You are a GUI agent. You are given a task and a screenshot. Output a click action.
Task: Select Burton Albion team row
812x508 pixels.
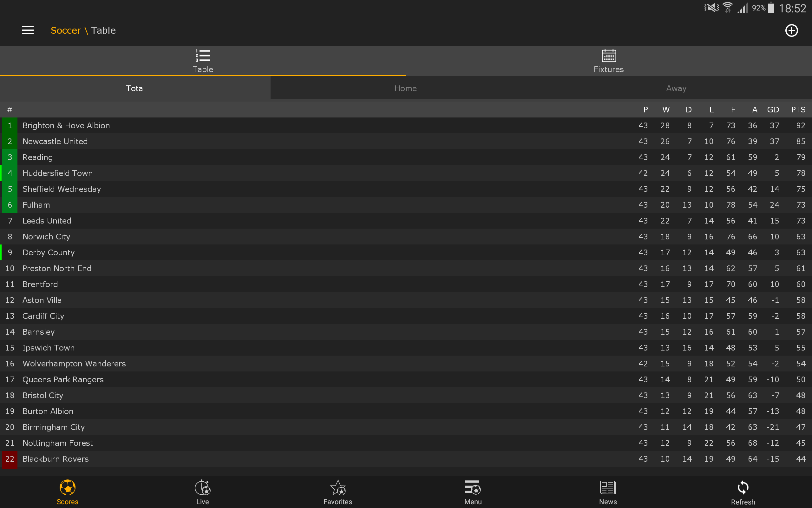point(406,411)
